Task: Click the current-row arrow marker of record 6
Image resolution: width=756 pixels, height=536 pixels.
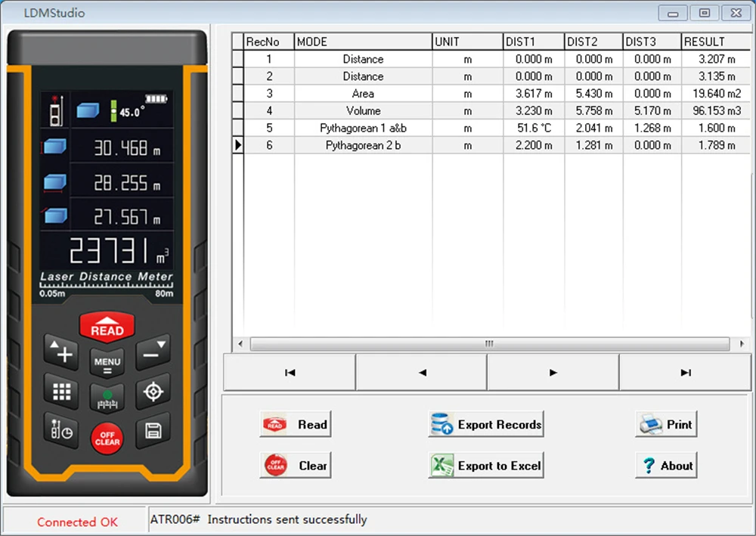Action: pyautogui.click(x=237, y=145)
